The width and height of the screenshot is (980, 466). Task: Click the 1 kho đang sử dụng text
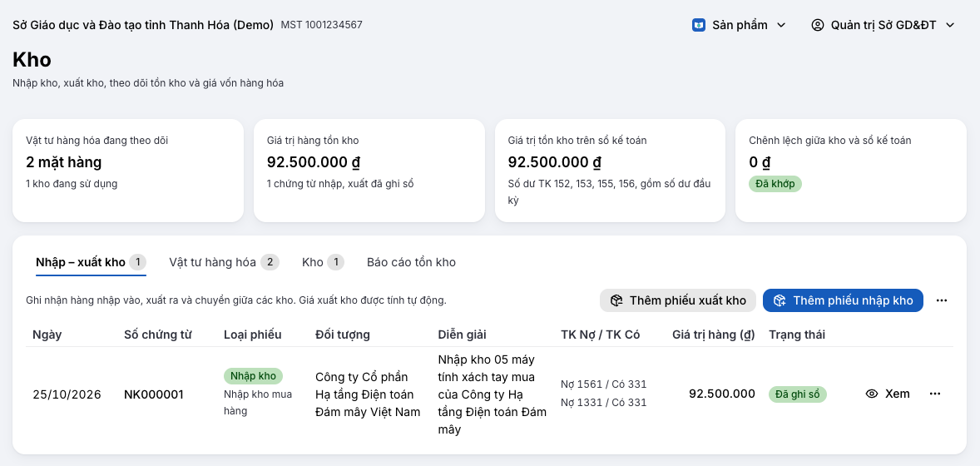(72, 184)
